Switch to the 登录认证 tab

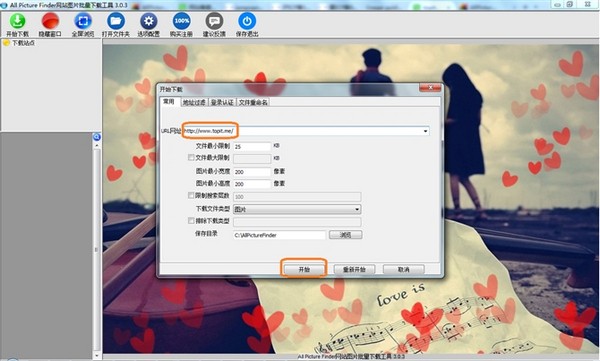point(222,103)
